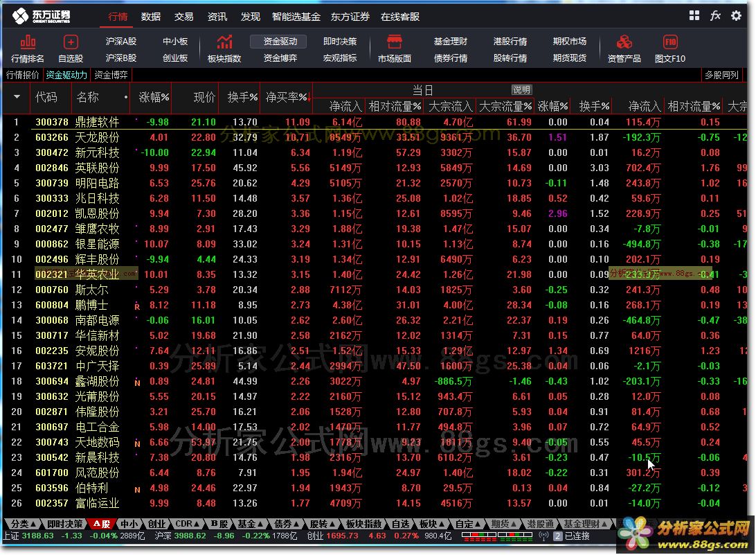Select stock row 华英农业
The height and width of the screenshot is (555, 756).
(x=374, y=274)
